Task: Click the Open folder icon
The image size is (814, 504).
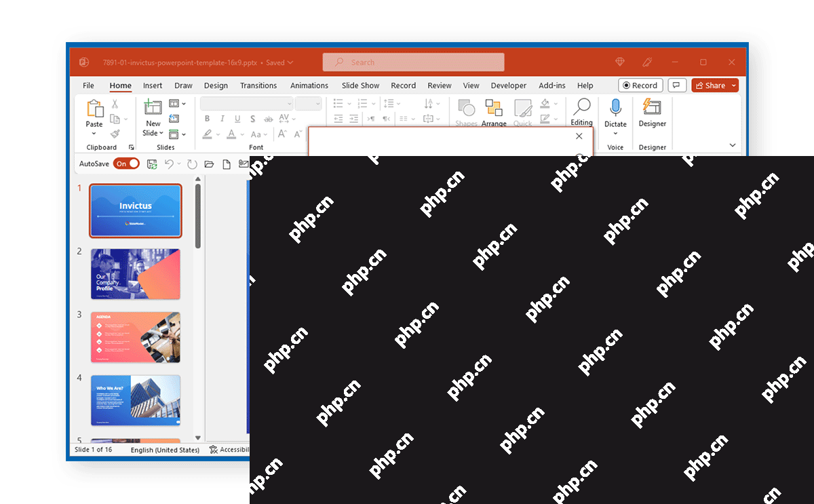Action: pos(209,164)
